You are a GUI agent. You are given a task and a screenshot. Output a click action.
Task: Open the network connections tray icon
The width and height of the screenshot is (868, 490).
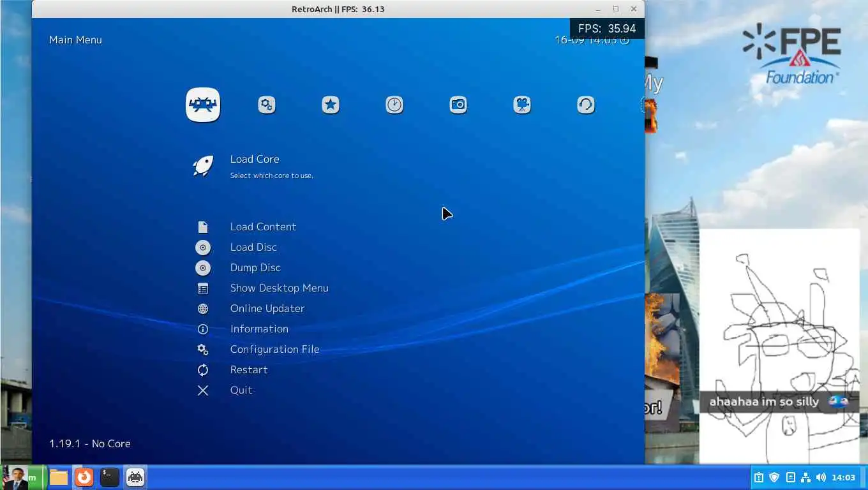tap(805, 477)
